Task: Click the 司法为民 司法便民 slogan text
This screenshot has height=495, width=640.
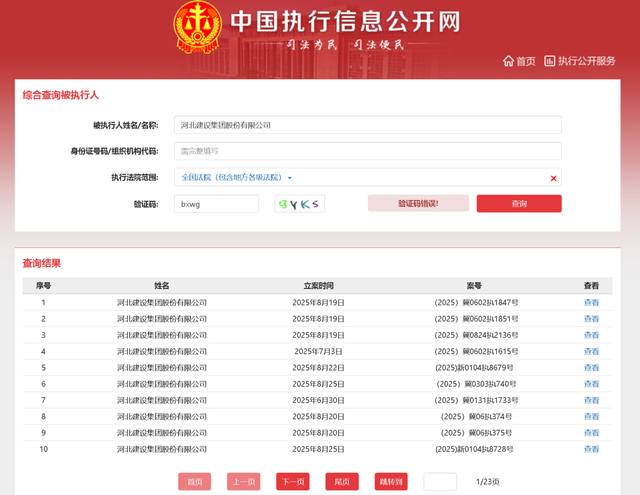Action: (x=345, y=44)
